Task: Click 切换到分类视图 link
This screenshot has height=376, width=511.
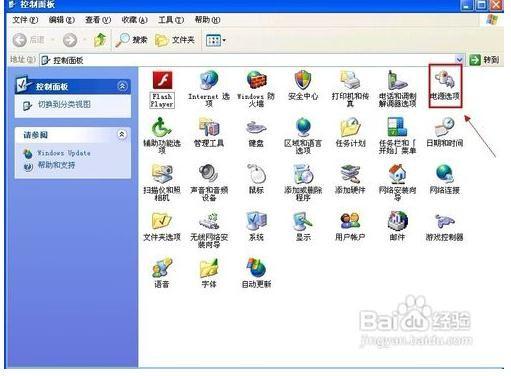Action: click(64, 104)
